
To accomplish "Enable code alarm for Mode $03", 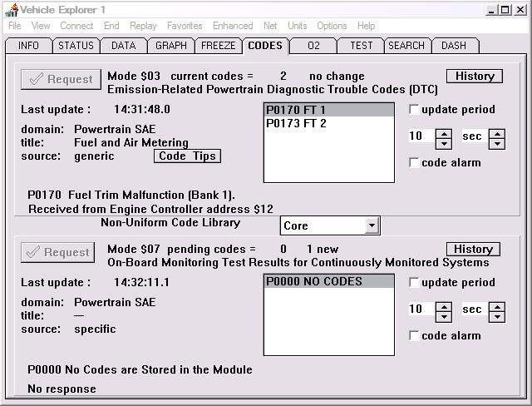I will pyautogui.click(x=415, y=163).
